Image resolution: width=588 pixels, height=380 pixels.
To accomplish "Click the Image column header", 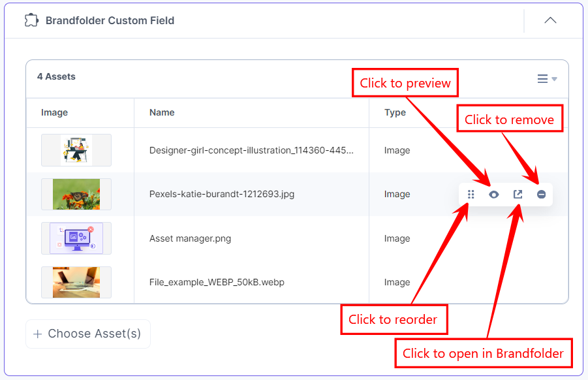I will coord(53,112).
